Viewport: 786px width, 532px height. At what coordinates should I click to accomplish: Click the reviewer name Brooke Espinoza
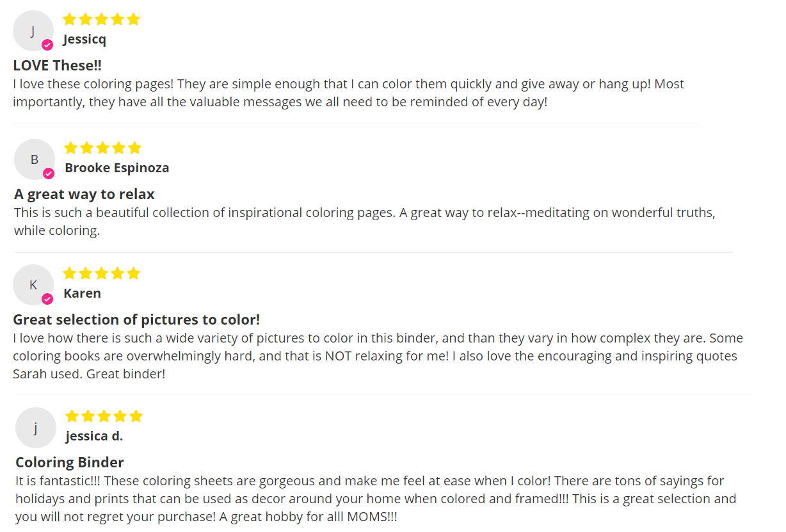click(x=117, y=168)
